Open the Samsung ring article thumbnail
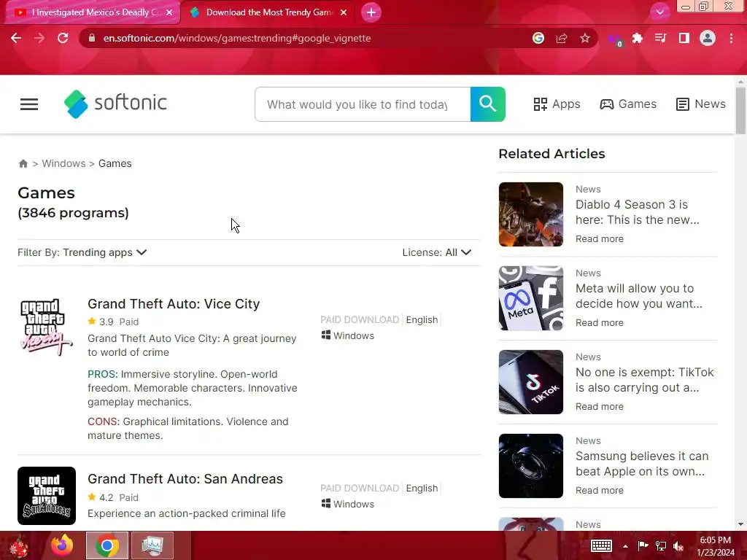Image resolution: width=747 pixels, height=560 pixels. coord(531,466)
